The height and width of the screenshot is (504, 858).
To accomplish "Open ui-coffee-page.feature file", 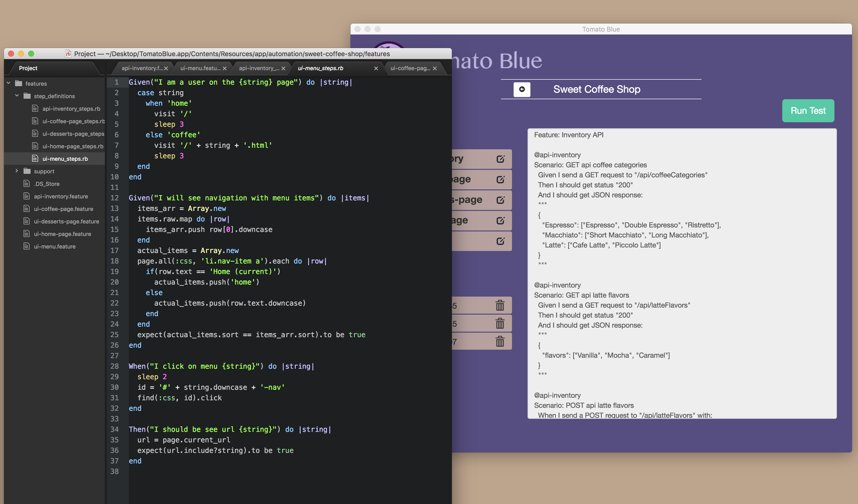I will click(63, 209).
